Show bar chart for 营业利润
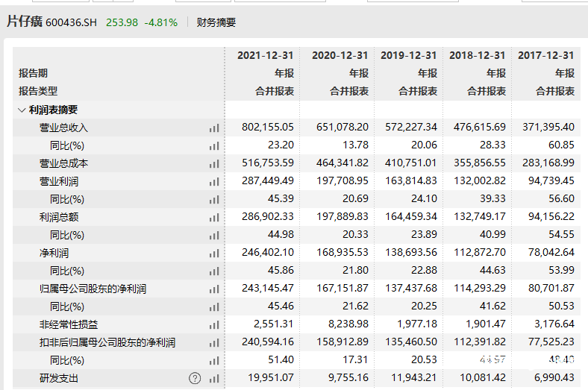588x390 pixels. click(214, 182)
